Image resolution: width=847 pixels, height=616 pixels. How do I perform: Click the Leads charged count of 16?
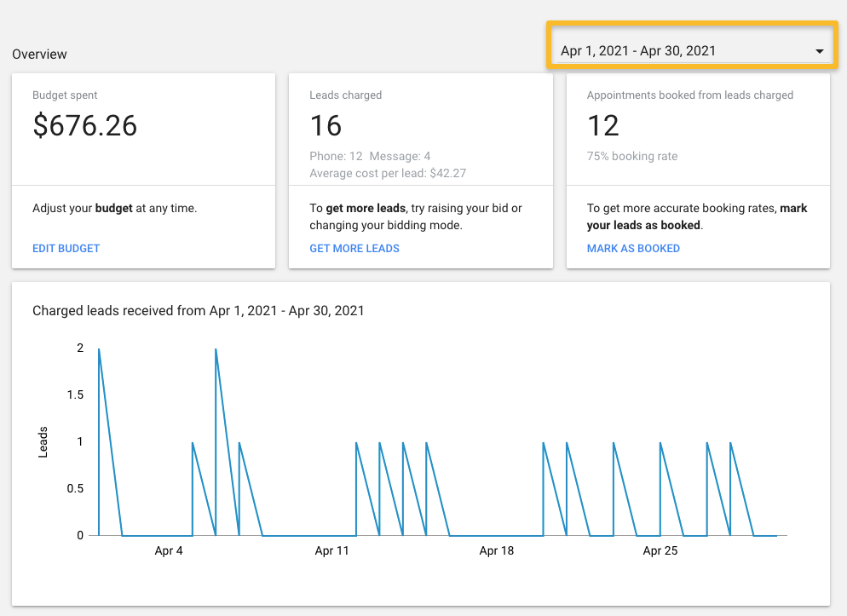[326, 126]
